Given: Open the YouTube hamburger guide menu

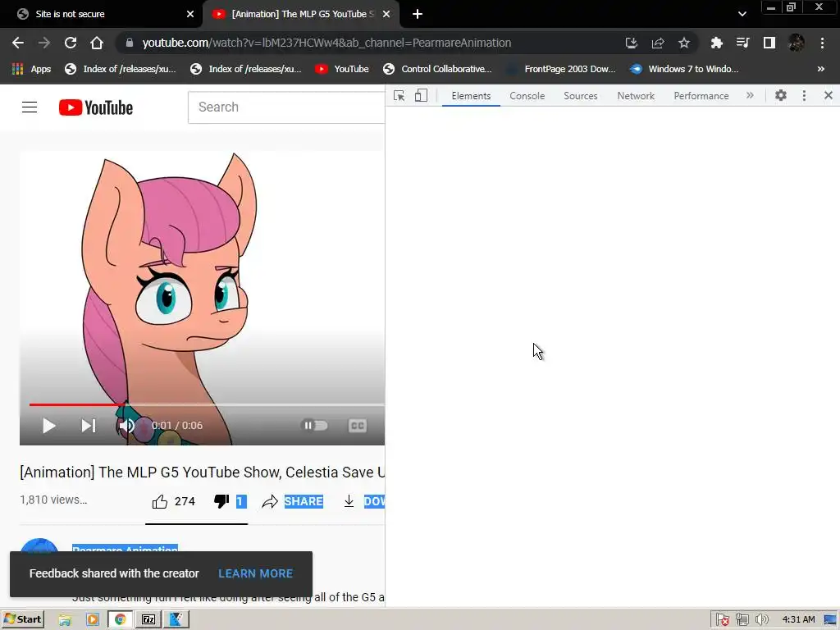Looking at the screenshot, I should coord(30,107).
